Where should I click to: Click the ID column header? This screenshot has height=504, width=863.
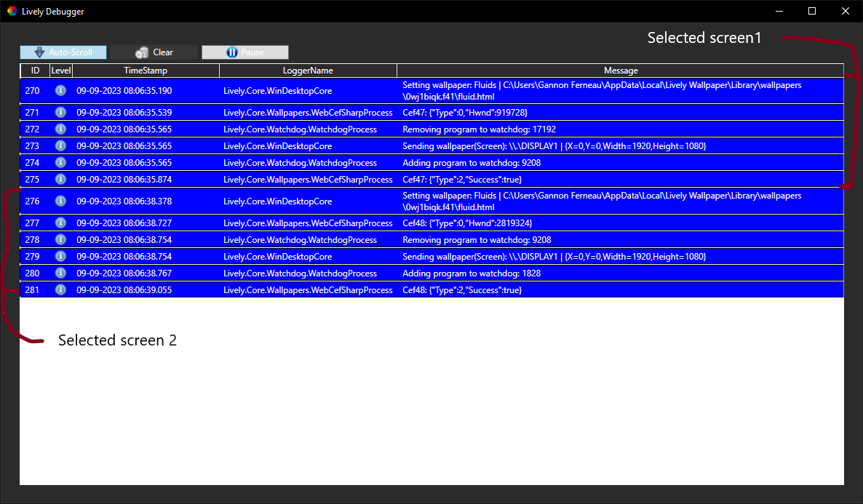(33, 70)
